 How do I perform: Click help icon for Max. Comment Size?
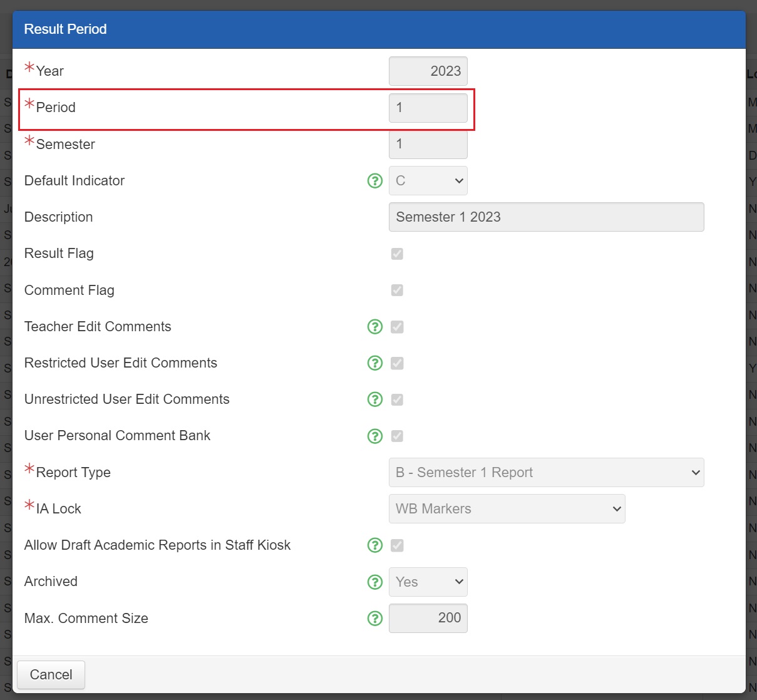(x=374, y=619)
